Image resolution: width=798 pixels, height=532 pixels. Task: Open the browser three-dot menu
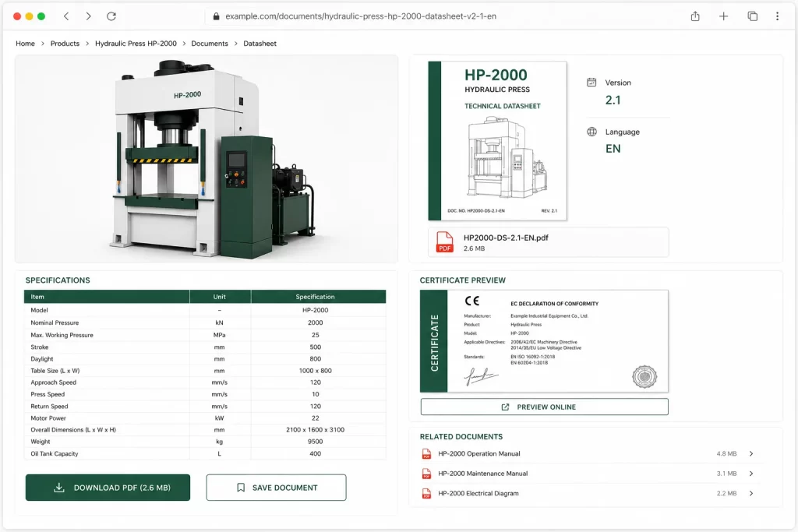777,16
